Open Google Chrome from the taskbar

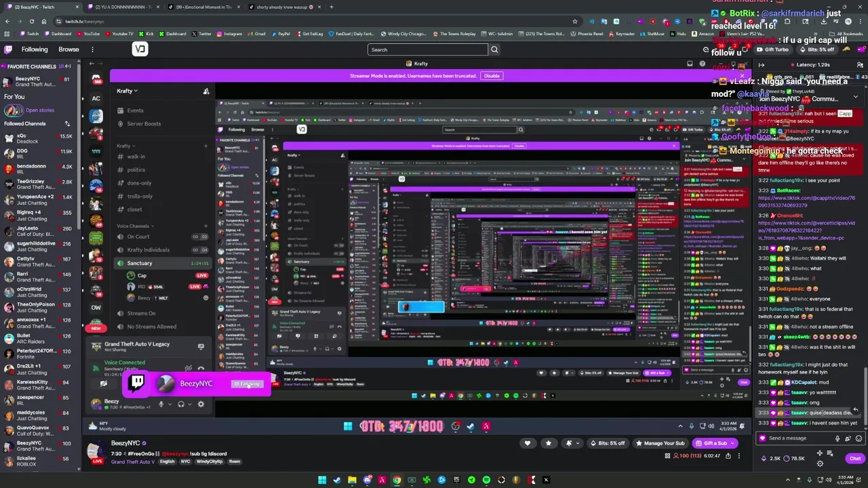397,480
